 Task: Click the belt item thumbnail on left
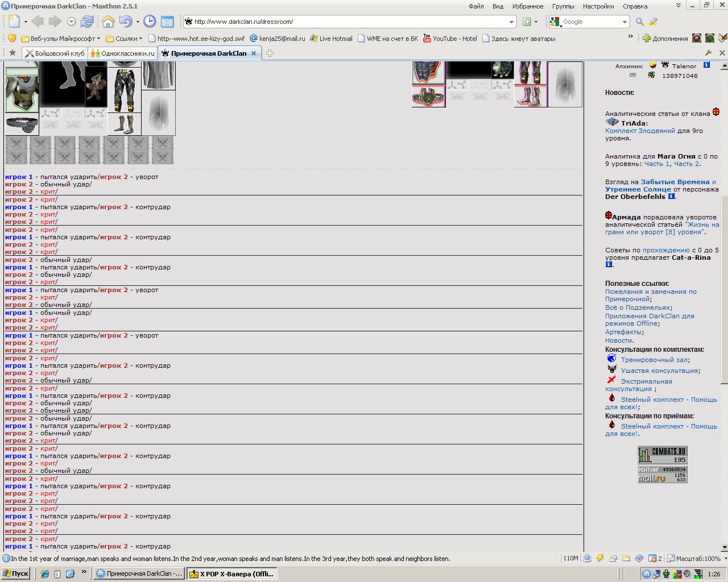pos(22,124)
